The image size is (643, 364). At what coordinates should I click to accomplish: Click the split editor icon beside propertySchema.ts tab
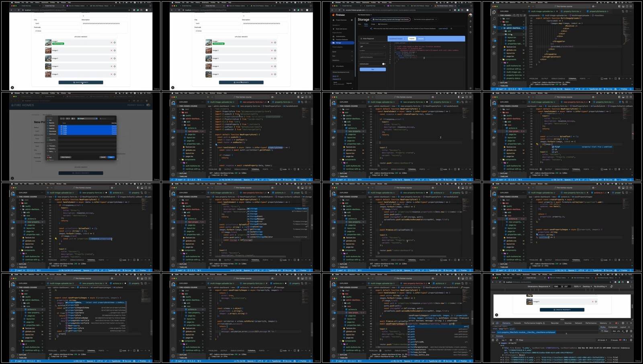coord(627,11)
